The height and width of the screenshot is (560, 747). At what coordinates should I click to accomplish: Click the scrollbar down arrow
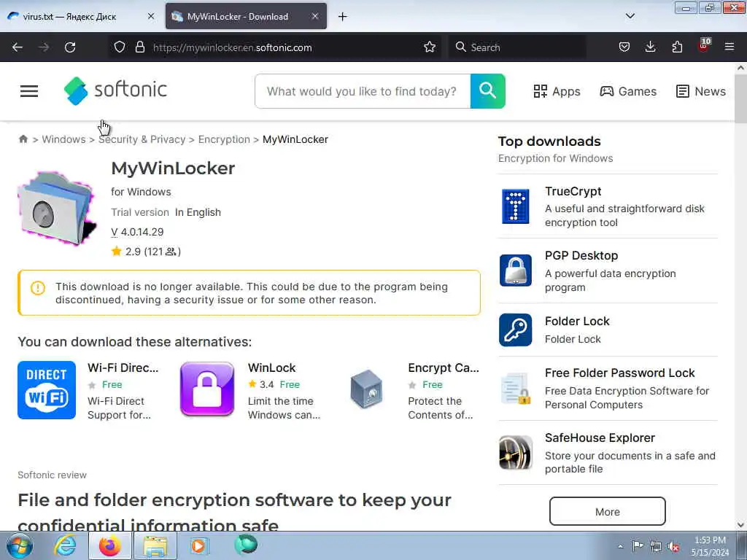740,525
